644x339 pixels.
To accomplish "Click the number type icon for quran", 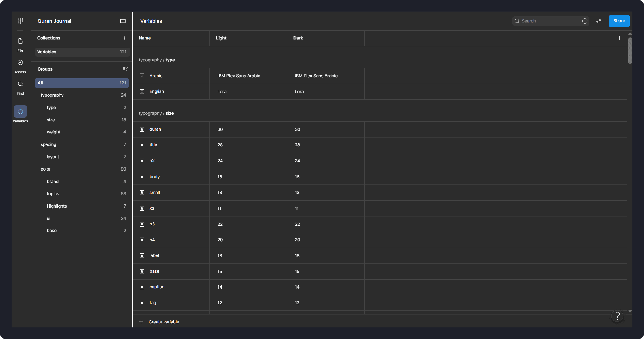I will (142, 129).
